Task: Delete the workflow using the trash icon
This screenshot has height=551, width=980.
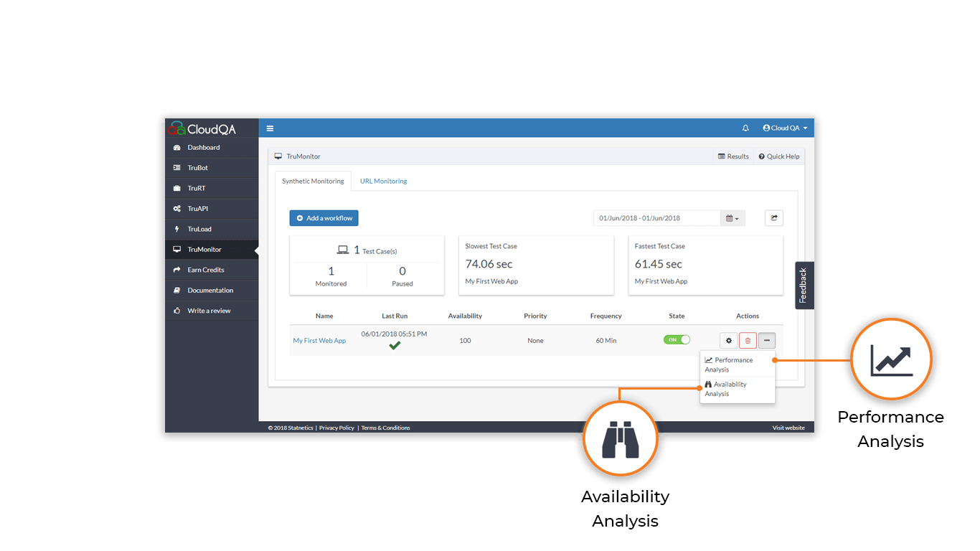Action: tap(748, 340)
